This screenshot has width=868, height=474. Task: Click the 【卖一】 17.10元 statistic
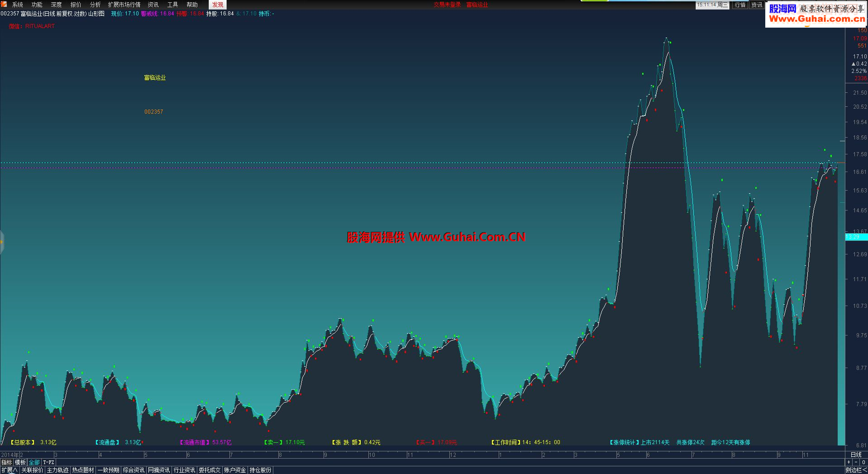tap(284, 442)
